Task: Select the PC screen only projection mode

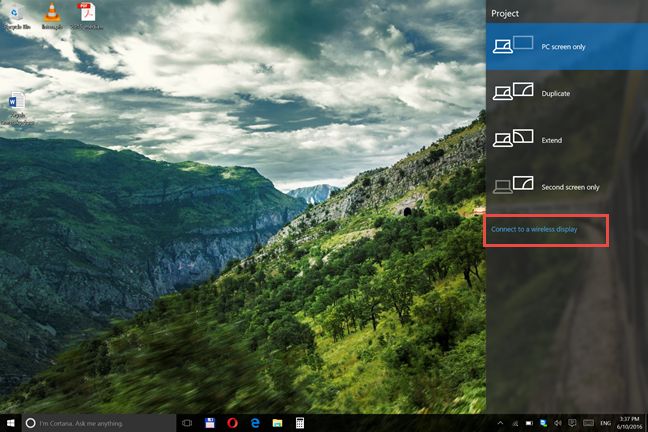Action: [x=567, y=46]
